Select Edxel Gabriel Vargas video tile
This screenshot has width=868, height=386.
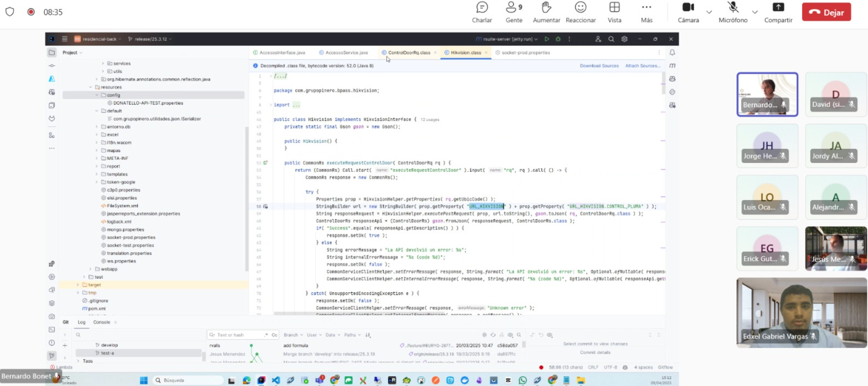click(801, 312)
